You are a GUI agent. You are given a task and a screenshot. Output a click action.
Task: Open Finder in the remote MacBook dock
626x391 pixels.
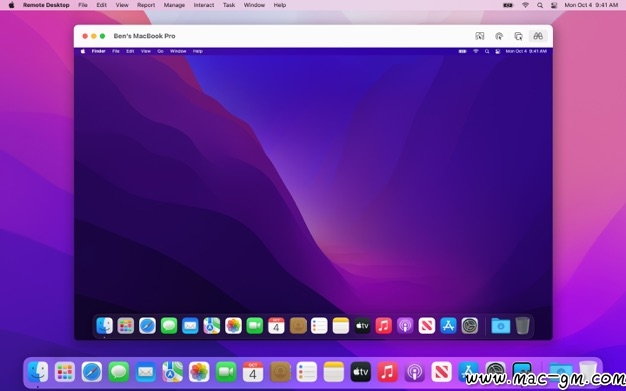pos(105,326)
